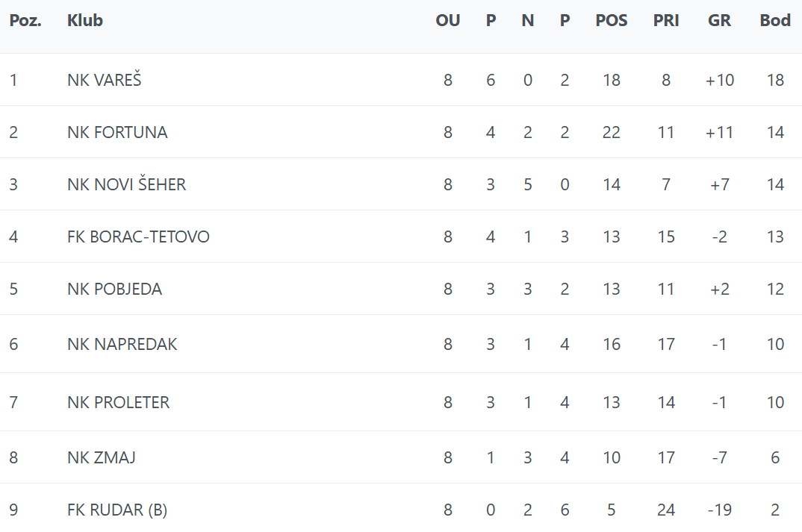Click the Klub column header
The image size is (802, 532).
coord(85,21)
